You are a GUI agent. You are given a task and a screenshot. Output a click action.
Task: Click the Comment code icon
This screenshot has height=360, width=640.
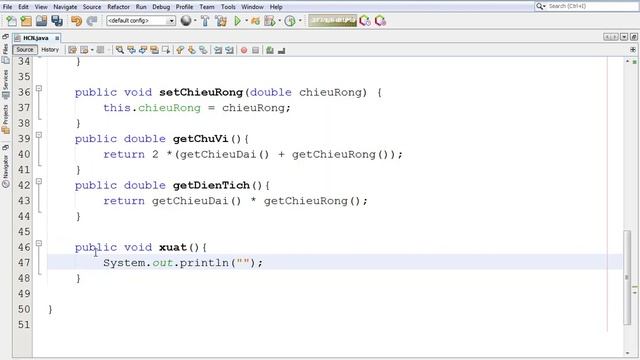point(270,50)
